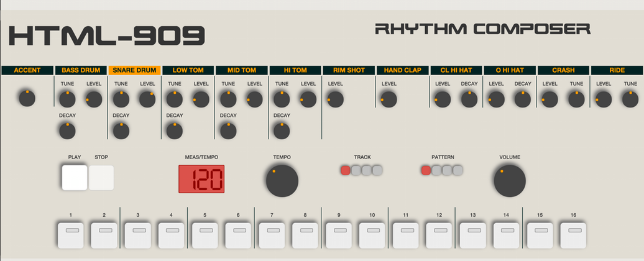Click the Hi Tom TUNE knob

click(x=282, y=99)
